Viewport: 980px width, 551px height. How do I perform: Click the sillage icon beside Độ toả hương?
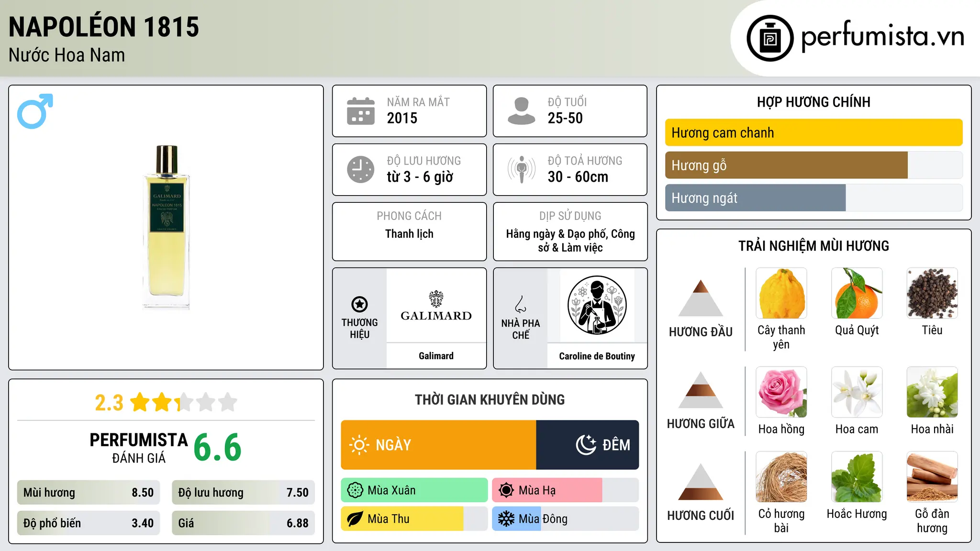coord(522,169)
